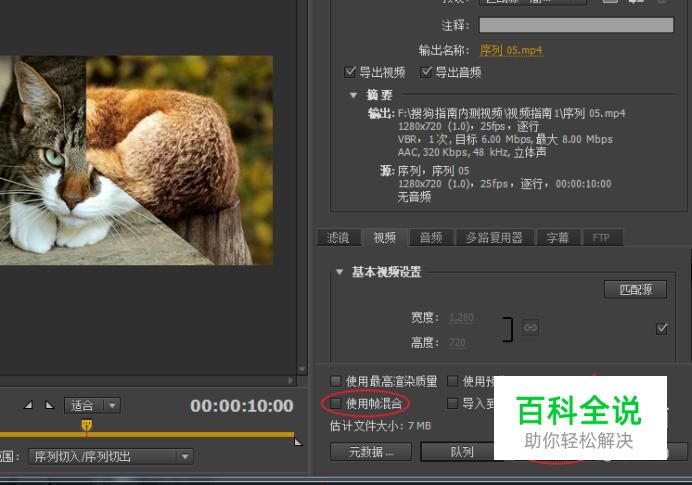Click the 无音频 text in source summary

414,197
